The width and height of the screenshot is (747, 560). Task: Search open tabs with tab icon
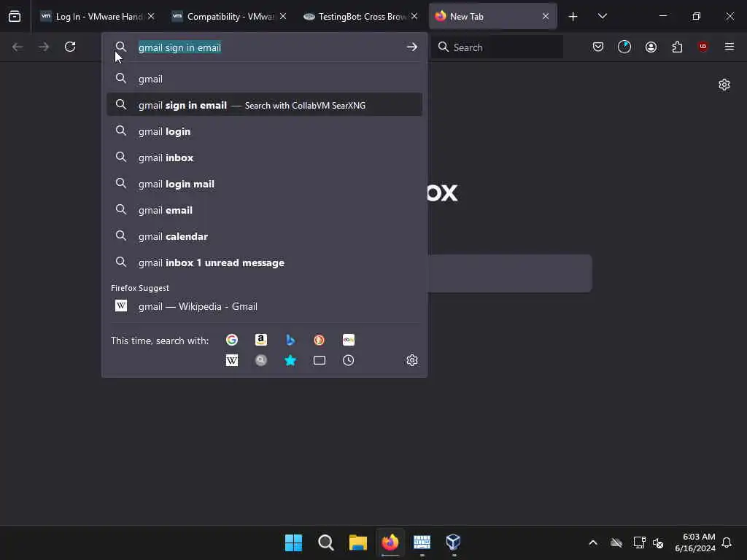click(320, 360)
